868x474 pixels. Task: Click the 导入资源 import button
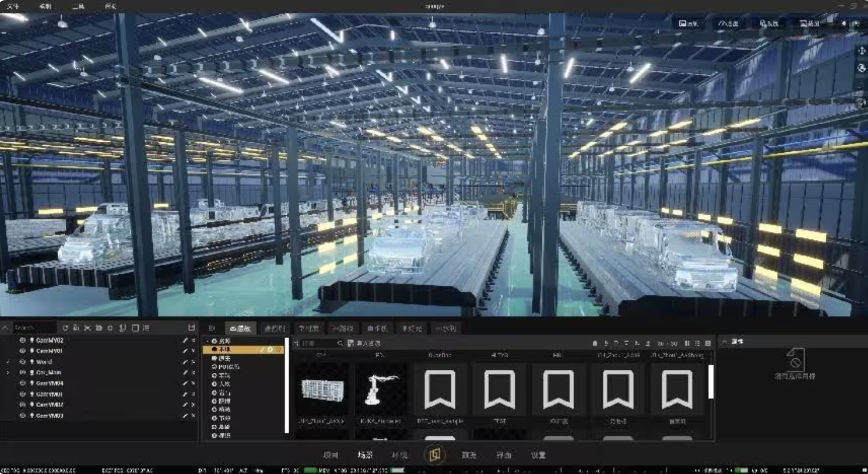click(x=364, y=343)
